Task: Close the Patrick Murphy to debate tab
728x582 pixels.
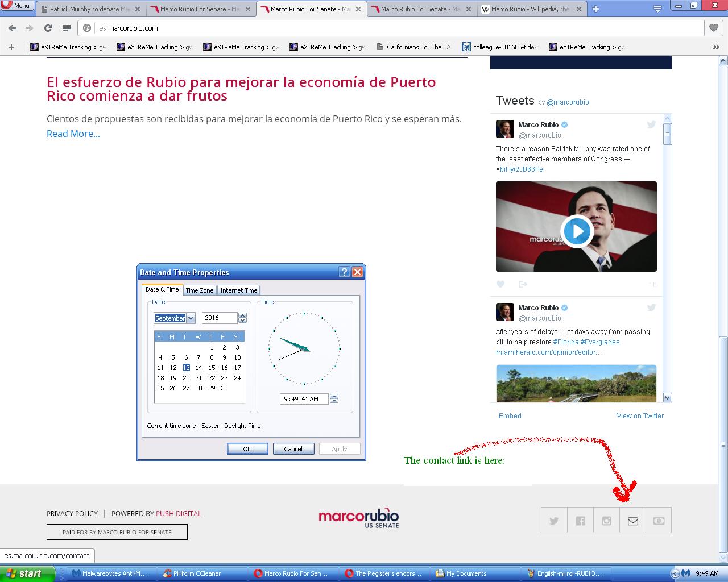Action: [x=137, y=9]
